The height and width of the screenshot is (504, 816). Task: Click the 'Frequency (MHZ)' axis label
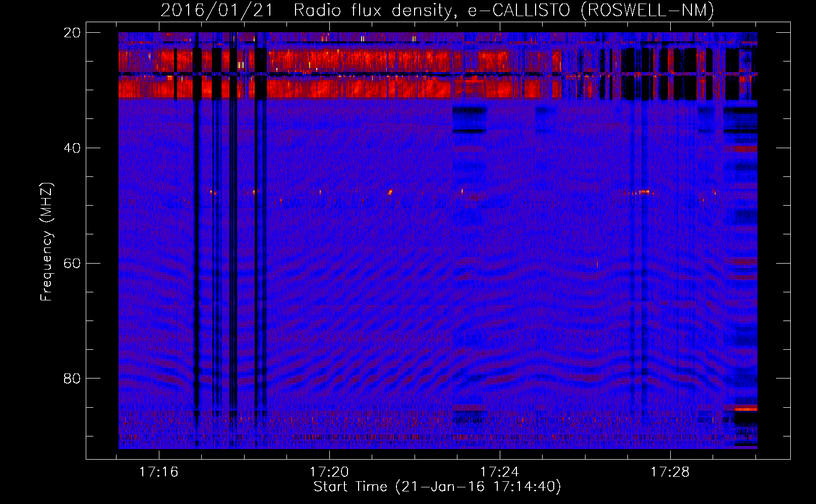(46, 242)
